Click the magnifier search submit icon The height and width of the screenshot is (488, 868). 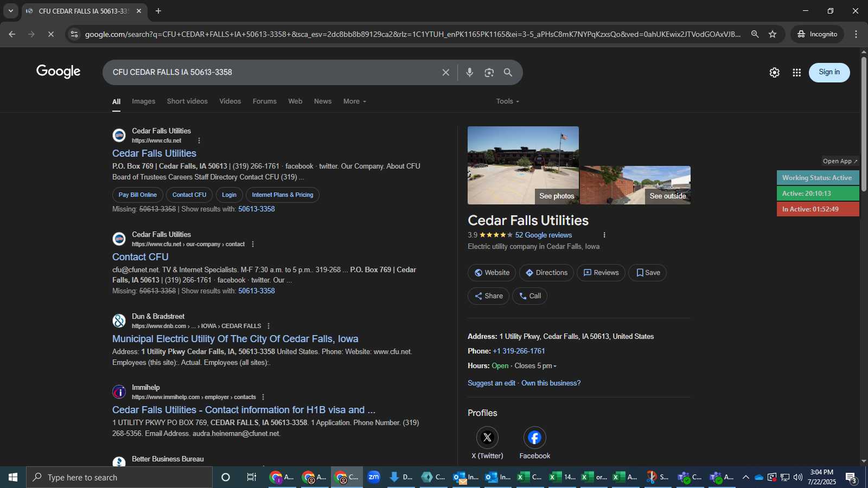click(x=508, y=72)
